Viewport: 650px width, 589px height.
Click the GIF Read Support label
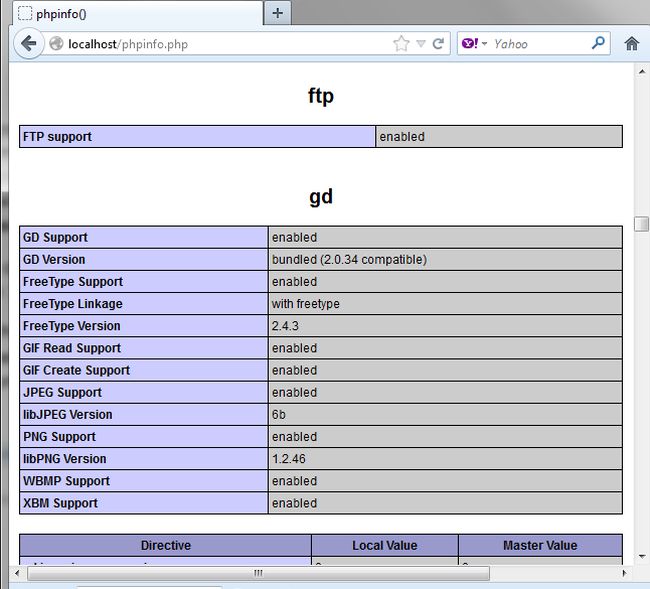[72, 348]
